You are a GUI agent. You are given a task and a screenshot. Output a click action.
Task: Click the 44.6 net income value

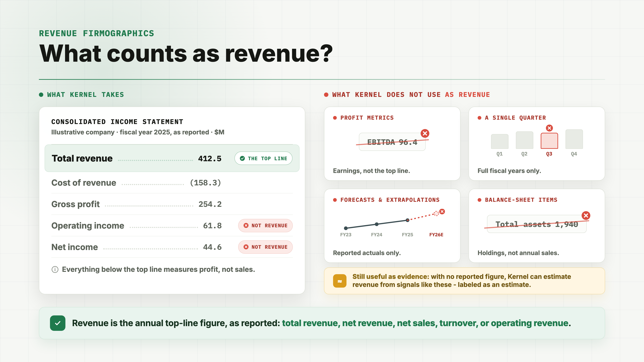pos(212,247)
